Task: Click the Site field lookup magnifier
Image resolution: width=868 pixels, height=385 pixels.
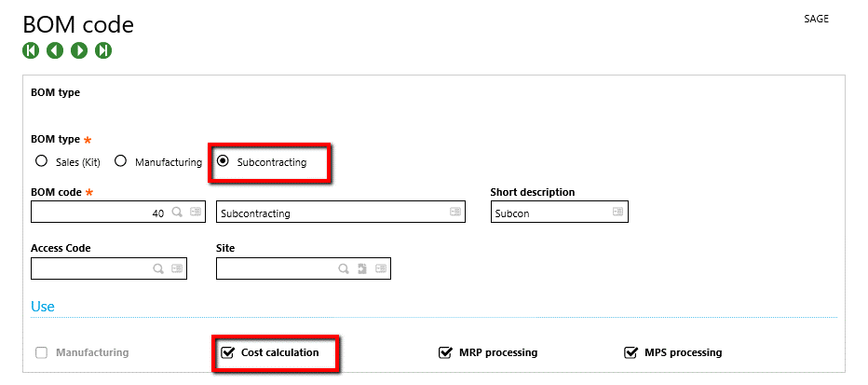Action: pyautogui.click(x=344, y=269)
